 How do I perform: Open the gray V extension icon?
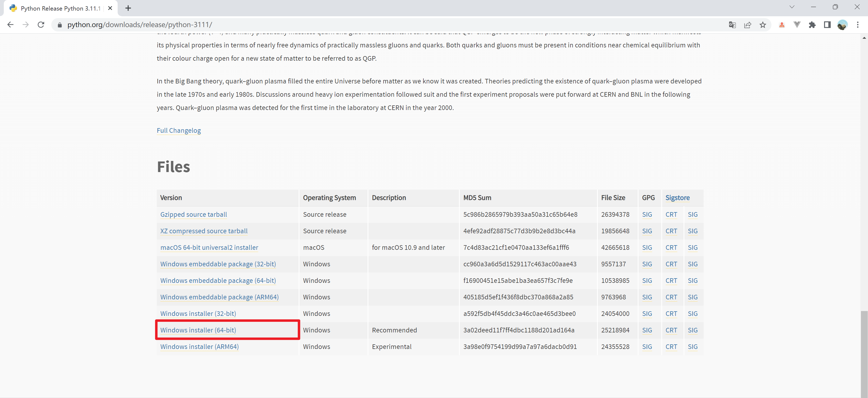pos(797,25)
